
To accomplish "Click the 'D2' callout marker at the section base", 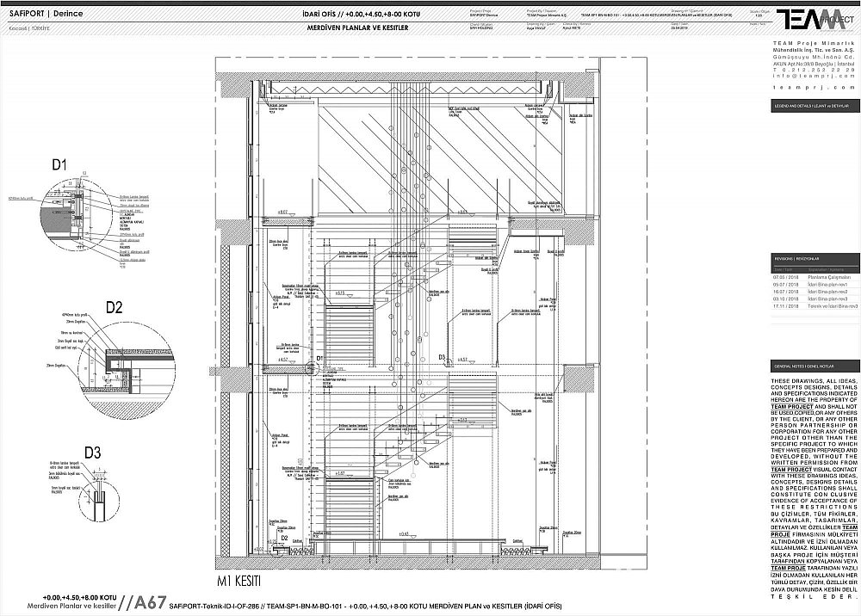I will [x=284, y=538].
